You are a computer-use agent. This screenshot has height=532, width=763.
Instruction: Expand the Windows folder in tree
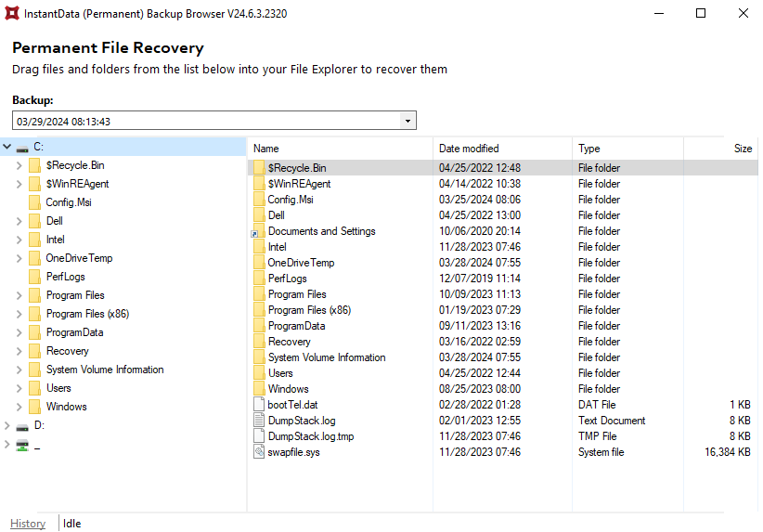pyautogui.click(x=19, y=407)
